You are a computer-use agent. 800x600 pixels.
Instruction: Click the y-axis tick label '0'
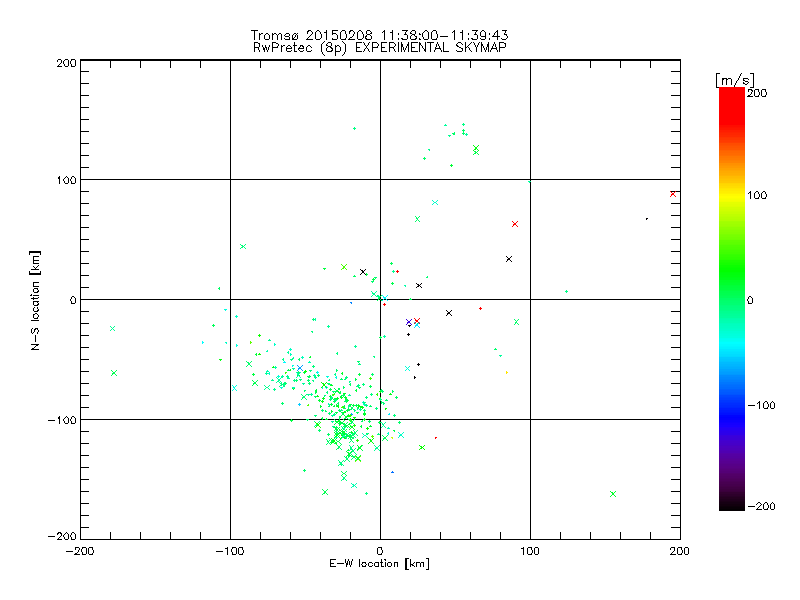(x=73, y=300)
